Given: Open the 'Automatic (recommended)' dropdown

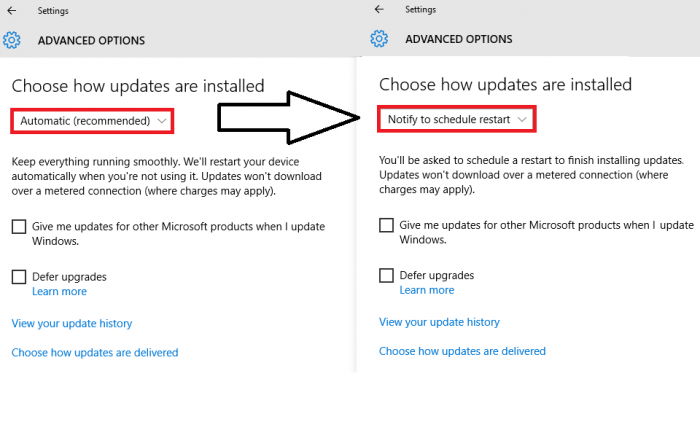Looking at the screenshot, I should [91, 121].
